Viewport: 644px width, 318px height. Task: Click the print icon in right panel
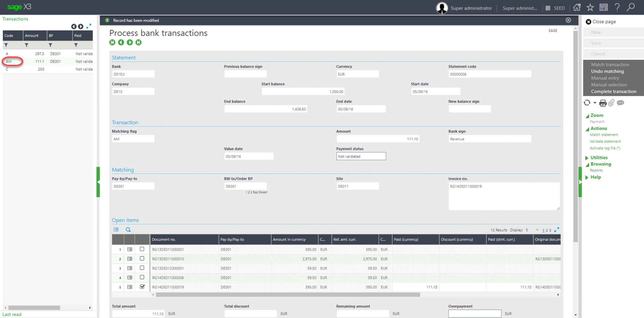tap(603, 103)
